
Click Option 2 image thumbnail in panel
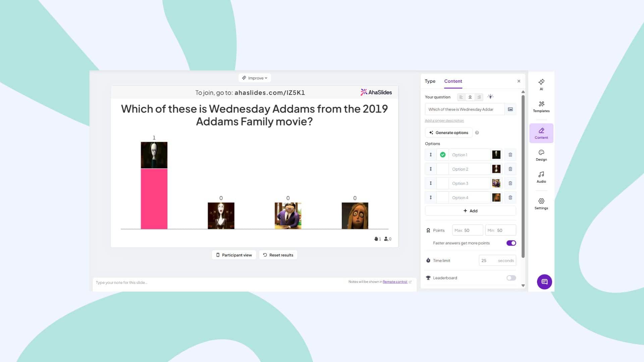496,169
